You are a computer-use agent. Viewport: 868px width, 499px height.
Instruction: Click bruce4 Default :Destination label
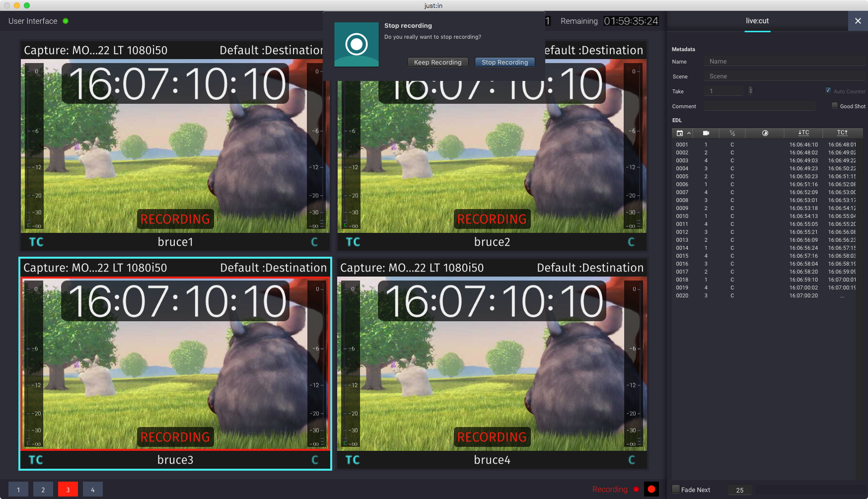590,268
